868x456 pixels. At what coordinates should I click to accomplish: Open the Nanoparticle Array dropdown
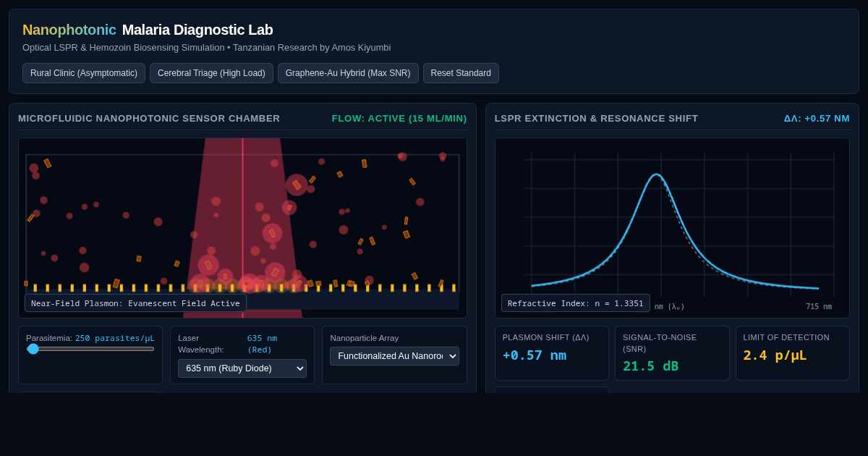394,356
